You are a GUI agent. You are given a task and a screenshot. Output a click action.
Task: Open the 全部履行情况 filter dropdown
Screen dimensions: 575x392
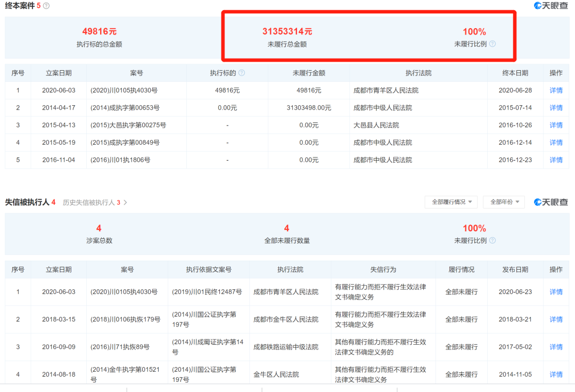[x=450, y=202]
